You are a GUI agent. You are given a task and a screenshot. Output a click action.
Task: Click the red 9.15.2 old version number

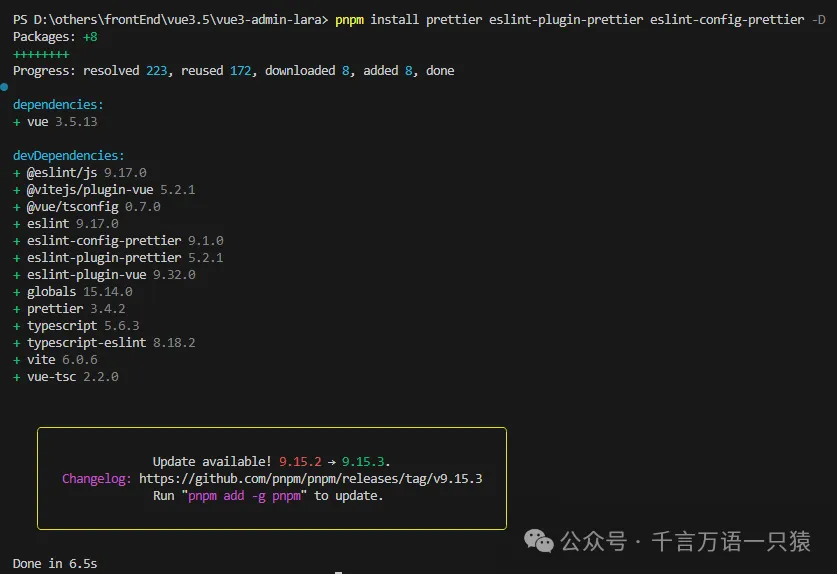pos(301,461)
